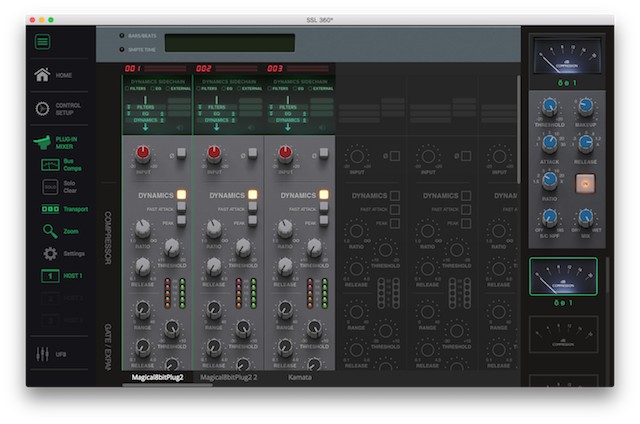This screenshot has width=640, height=424.
Task: Turn off channel 001 Dynamics switch
Action: click(181, 194)
